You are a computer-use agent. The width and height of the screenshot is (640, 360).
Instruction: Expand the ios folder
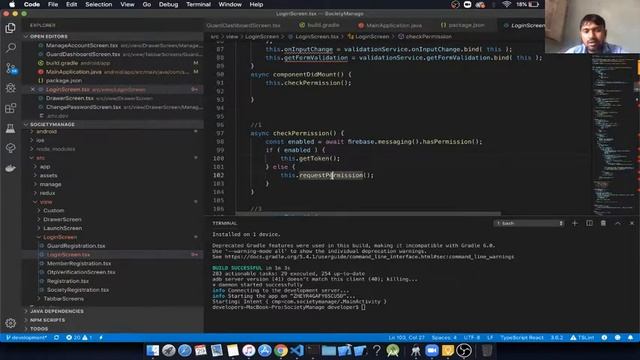click(40, 140)
